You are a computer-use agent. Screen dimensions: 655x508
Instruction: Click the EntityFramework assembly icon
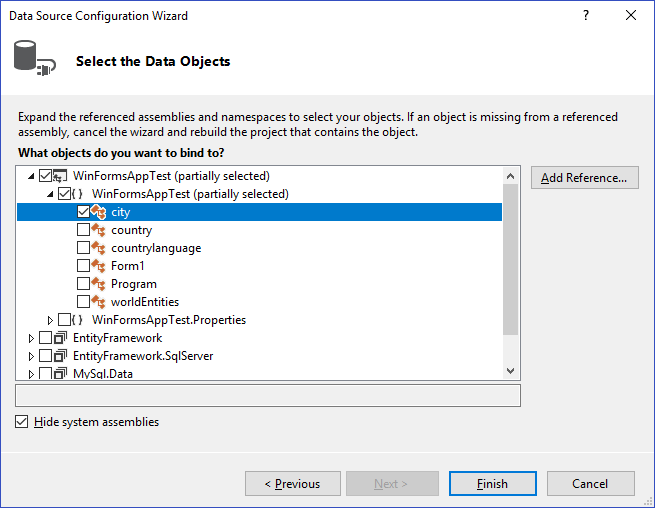pos(61,338)
